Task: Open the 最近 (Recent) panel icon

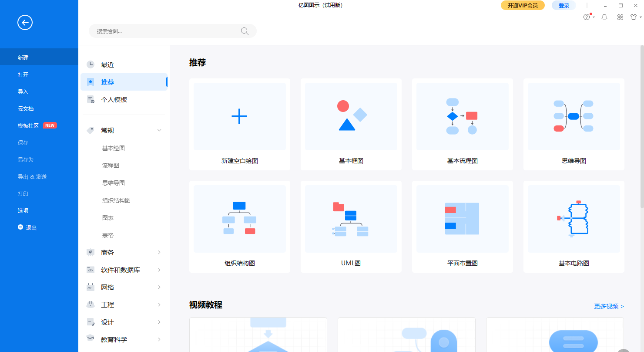Action: pyautogui.click(x=90, y=64)
